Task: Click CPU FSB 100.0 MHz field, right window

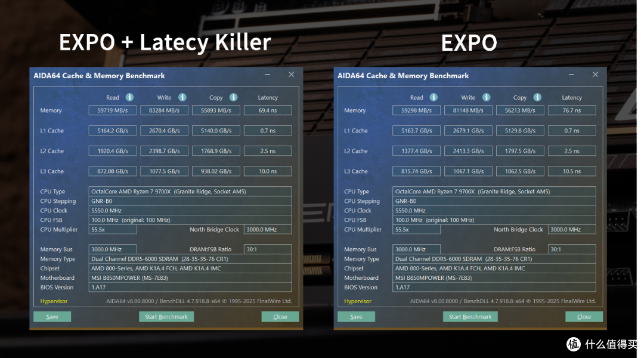Action: pos(494,220)
